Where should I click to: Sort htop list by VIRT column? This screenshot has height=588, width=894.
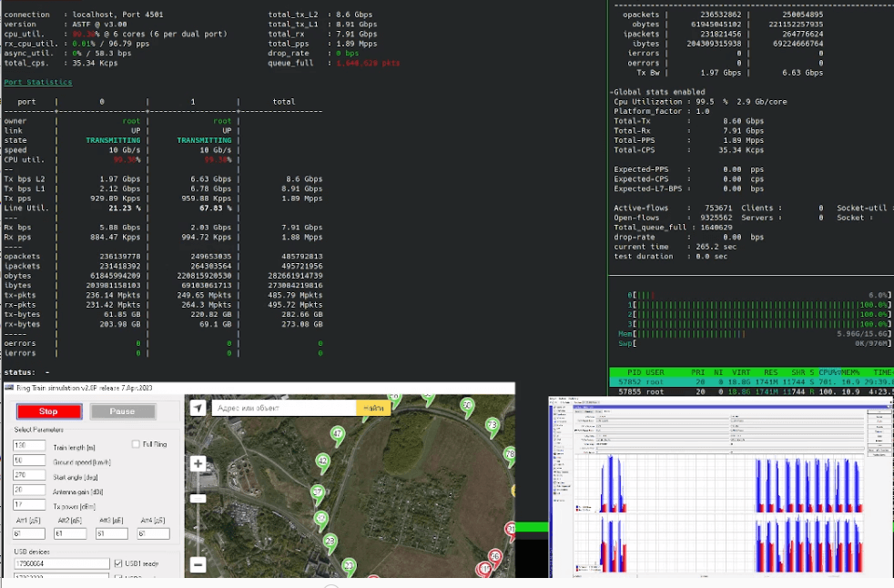(741, 372)
